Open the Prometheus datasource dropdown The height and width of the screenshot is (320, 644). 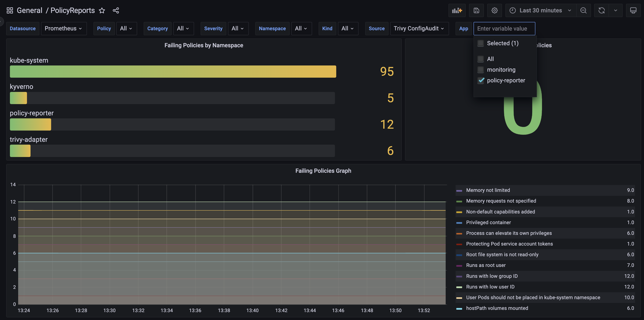tap(64, 28)
